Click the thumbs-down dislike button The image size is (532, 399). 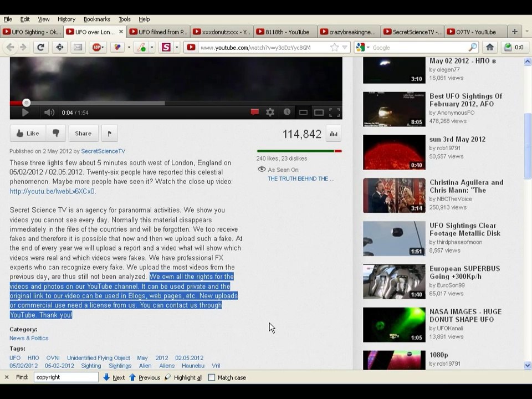coord(56,134)
